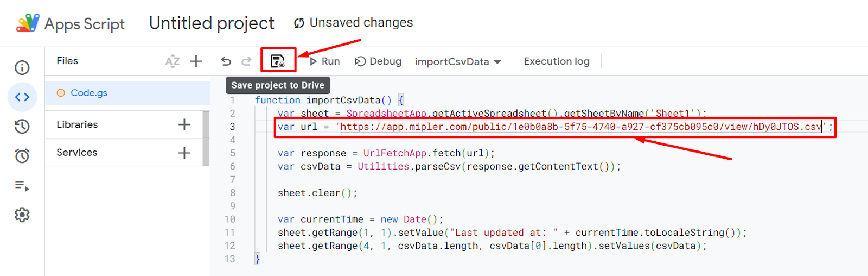Click the Undo arrow in toolbar
This screenshot has height=276, width=868.
226,61
